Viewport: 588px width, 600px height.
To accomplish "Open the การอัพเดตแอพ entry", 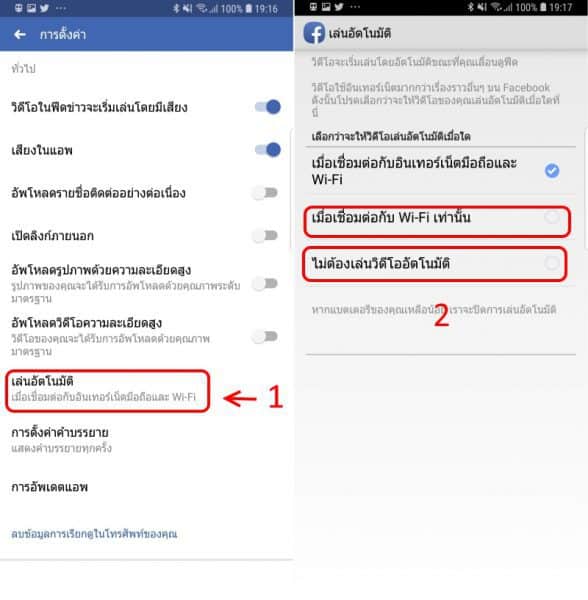I will [x=147, y=487].
